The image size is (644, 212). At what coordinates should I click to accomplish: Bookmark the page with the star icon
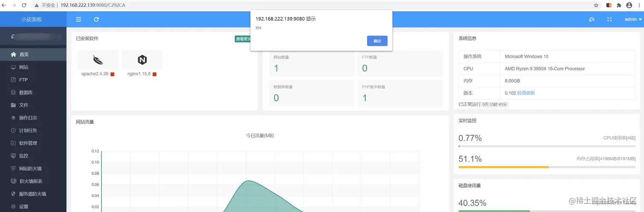click(596, 5)
